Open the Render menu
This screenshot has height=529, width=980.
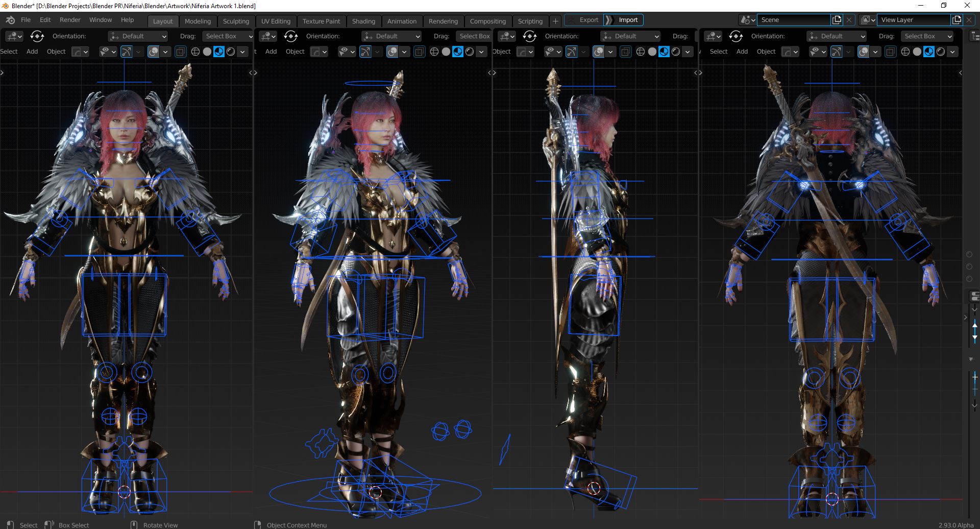70,20
